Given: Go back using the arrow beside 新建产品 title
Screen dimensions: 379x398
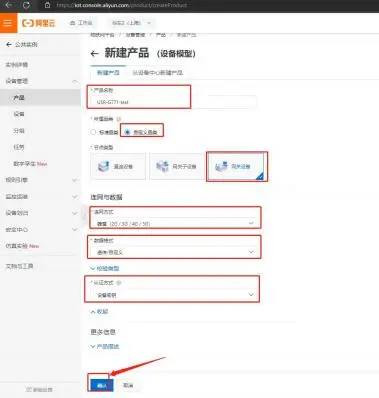Looking at the screenshot, I should (x=95, y=53).
